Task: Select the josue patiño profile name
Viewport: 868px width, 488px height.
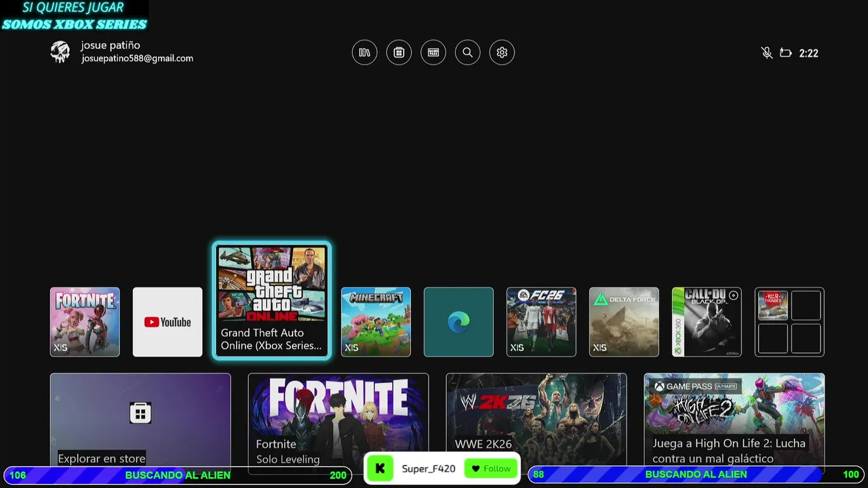Action: (111, 45)
